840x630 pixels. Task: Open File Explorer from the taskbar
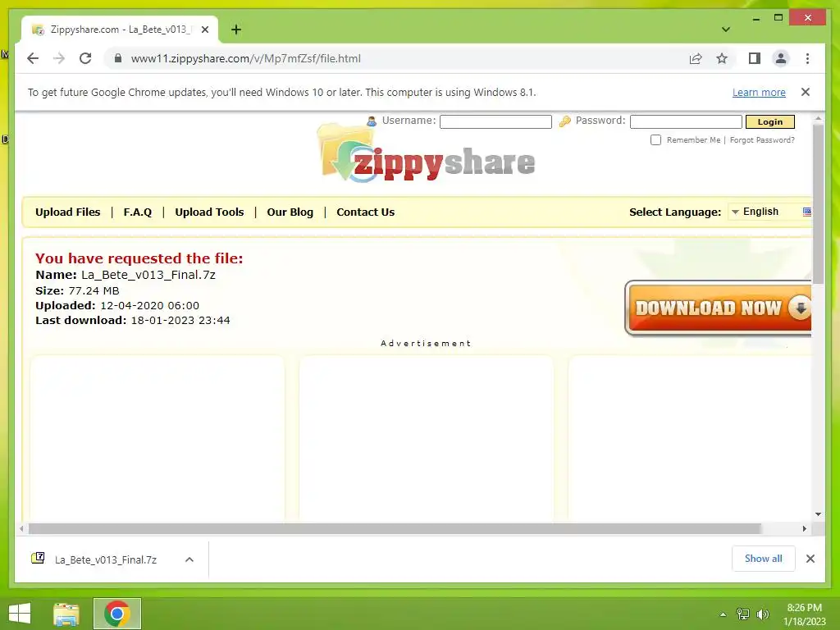(x=66, y=614)
